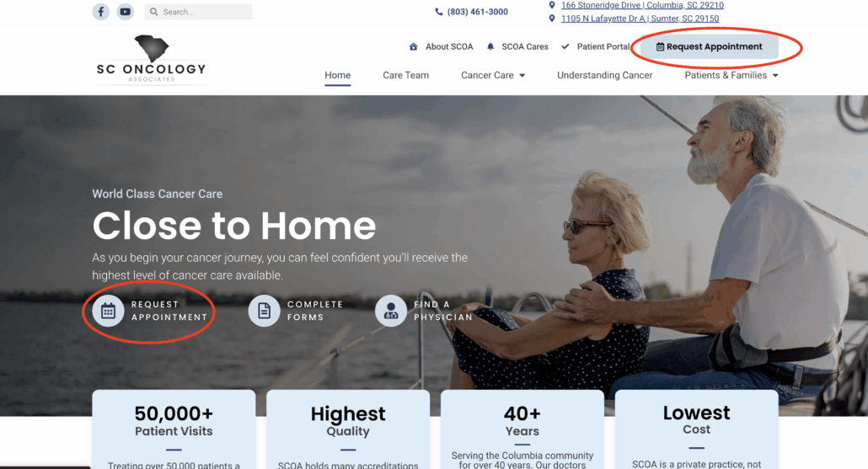The image size is (868, 469).
Task: Click into the Search input field
Action: [199, 12]
